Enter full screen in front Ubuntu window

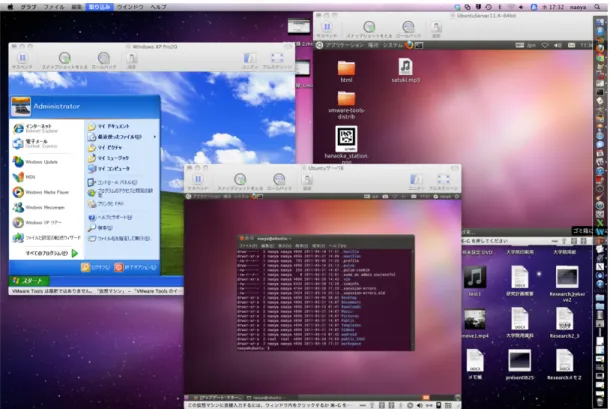443,182
